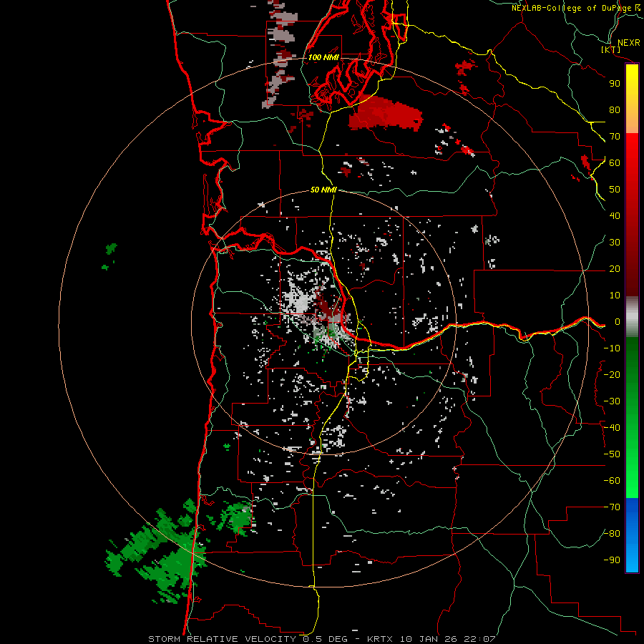
Task: Click the '20' label on velocity legend
Action: tap(615, 268)
